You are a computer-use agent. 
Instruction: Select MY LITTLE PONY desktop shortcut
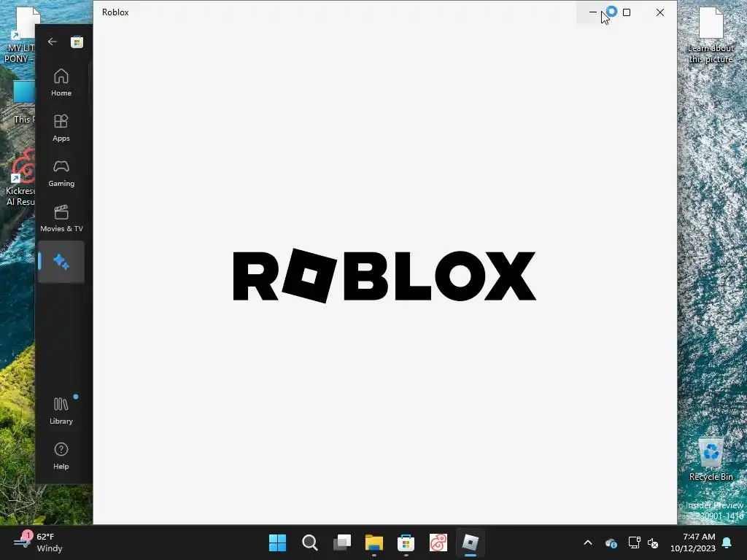point(20,34)
